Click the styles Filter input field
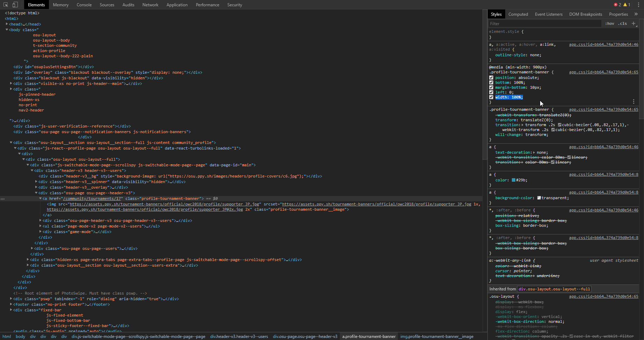 tap(544, 24)
